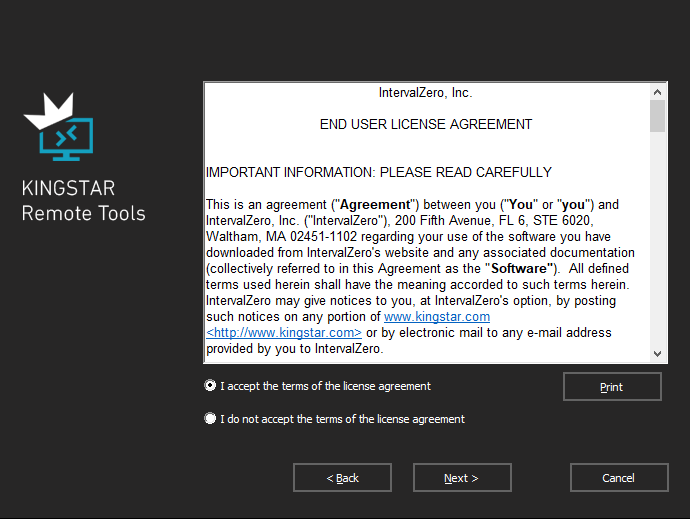Open the www.kingstar.com link
Image resolution: width=690 pixels, height=519 pixels.
pyautogui.click(x=437, y=317)
